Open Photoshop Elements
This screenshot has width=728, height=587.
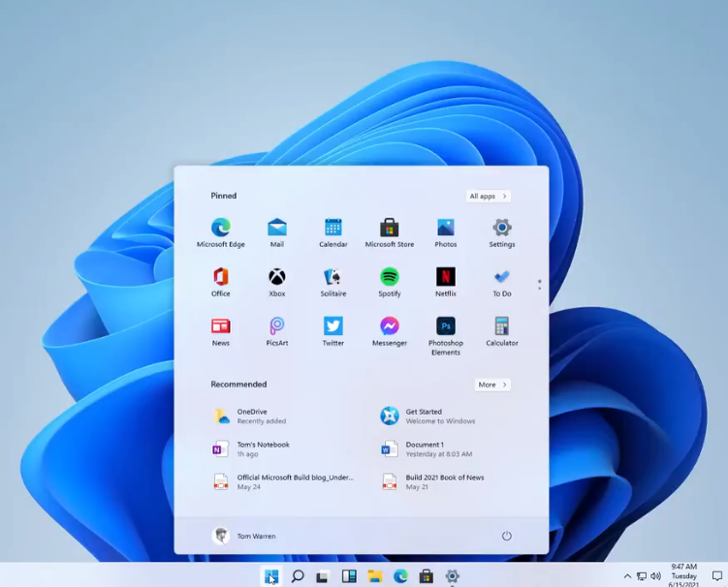[446, 336]
